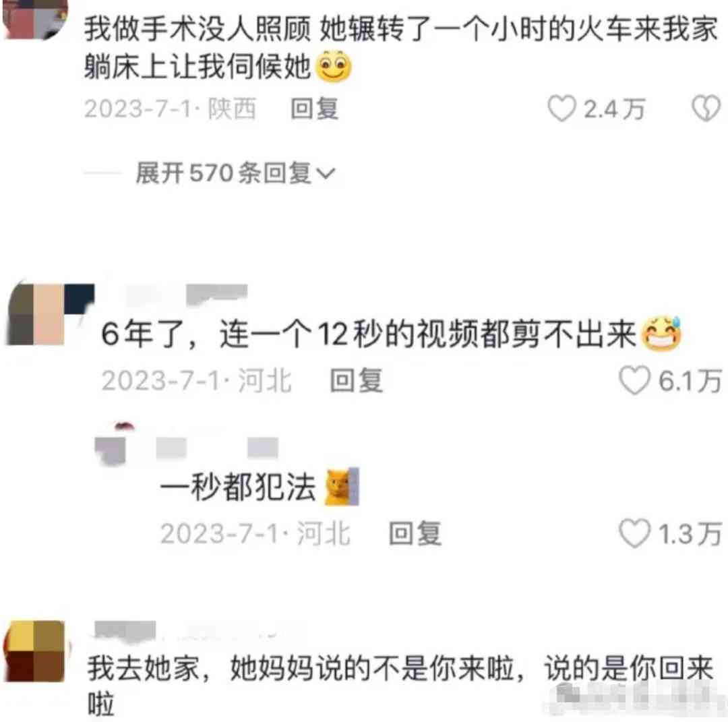Tap the username above 我去她家 comment
Viewport: 728px width, 722px height.
186,630
